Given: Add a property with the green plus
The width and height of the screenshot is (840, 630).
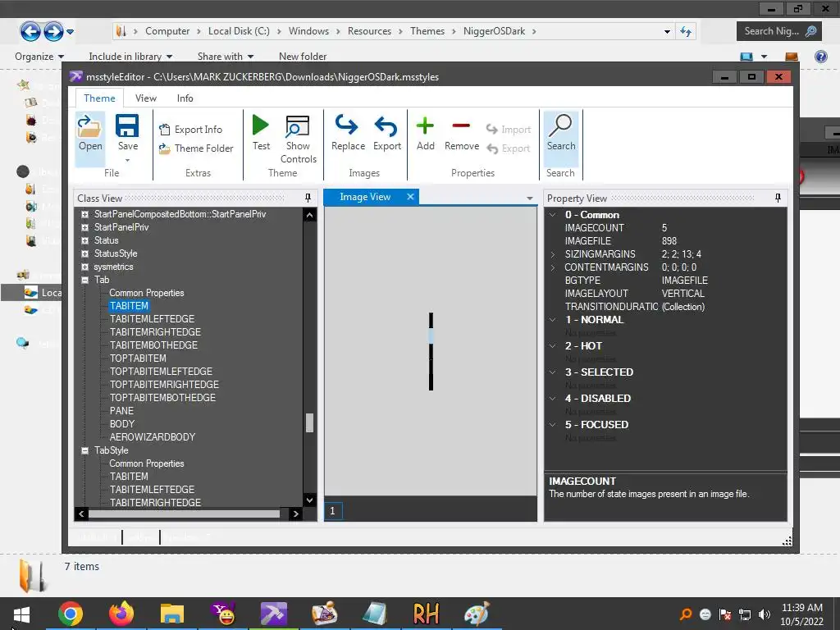Looking at the screenshot, I should [x=426, y=126].
